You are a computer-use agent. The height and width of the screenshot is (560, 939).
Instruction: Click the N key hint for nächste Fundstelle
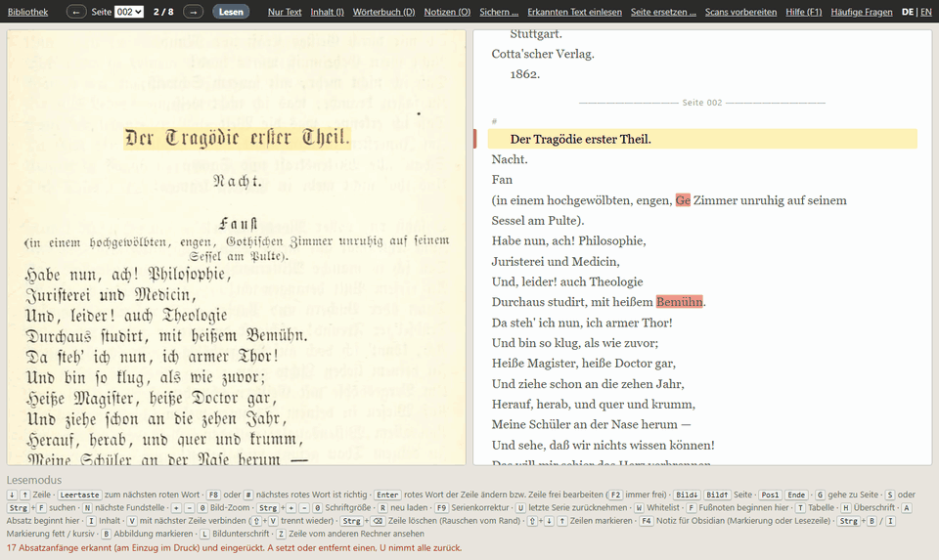click(87, 508)
